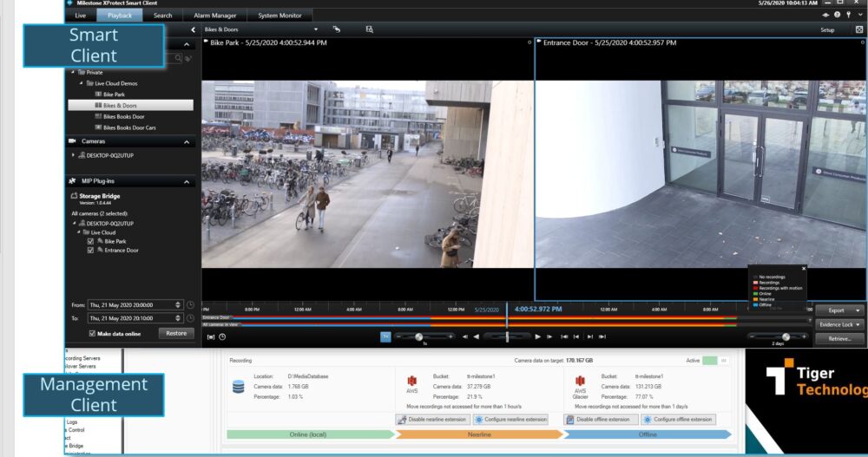Click the shuttle jog slider handle
The width and height of the screenshot is (868, 457).
click(x=507, y=336)
